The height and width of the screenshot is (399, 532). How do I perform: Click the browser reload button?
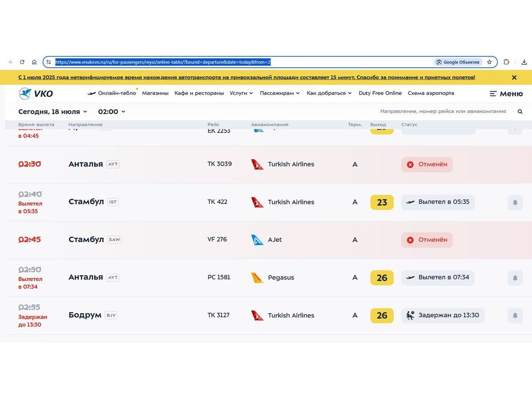point(22,62)
